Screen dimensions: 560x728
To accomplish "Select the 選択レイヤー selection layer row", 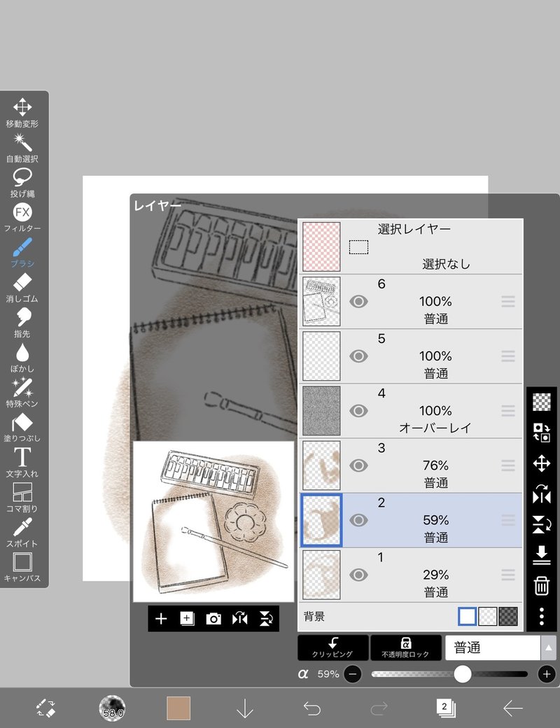I will click(x=410, y=246).
